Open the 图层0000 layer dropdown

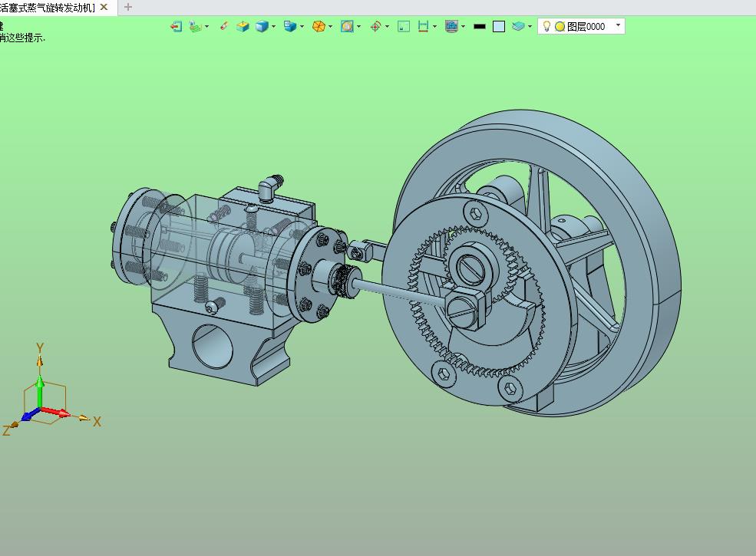point(618,25)
